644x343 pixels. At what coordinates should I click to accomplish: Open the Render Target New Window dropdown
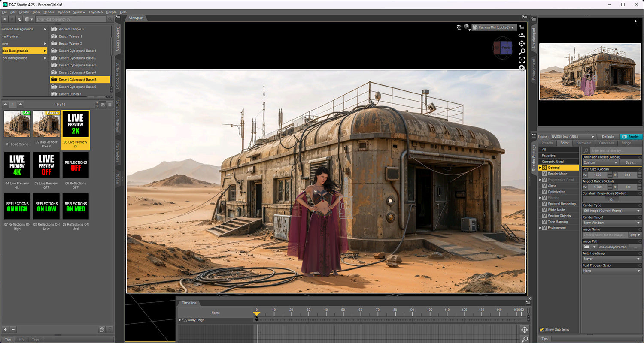tap(612, 223)
